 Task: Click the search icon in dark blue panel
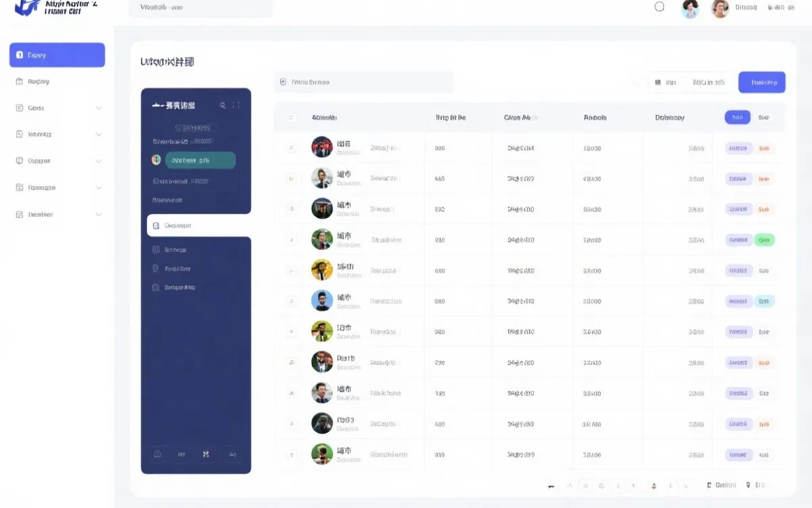(223, 106)
